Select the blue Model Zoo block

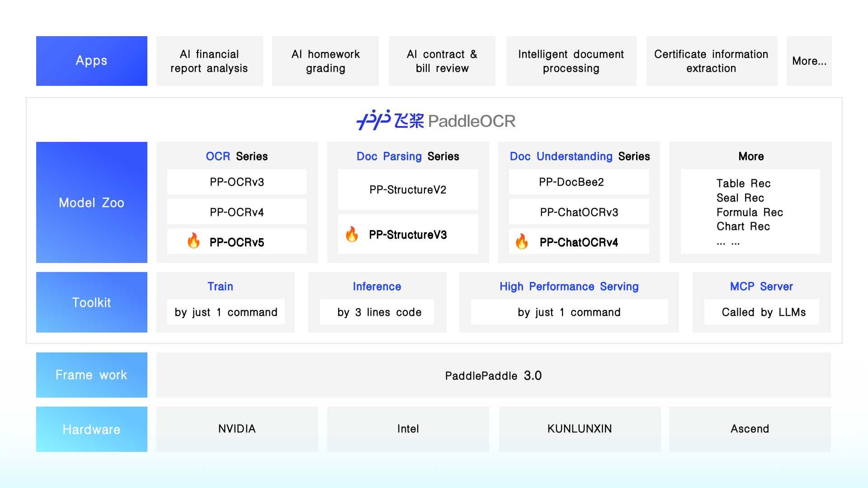click(x=92, y=202)
